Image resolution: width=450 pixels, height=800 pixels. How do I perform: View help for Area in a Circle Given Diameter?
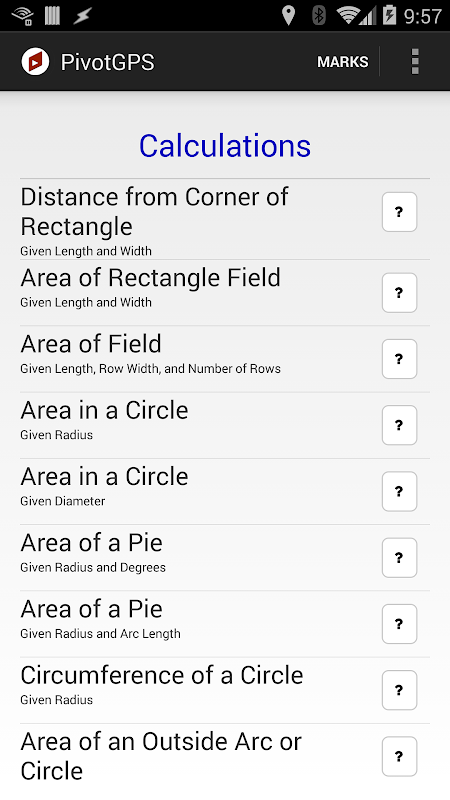[399, 491]
